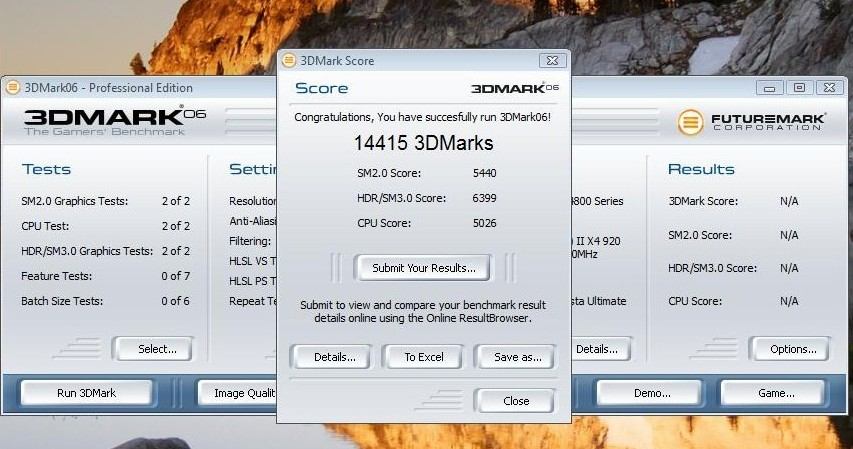Click the 'Filtering:' setting label

[x=250, y=241]
